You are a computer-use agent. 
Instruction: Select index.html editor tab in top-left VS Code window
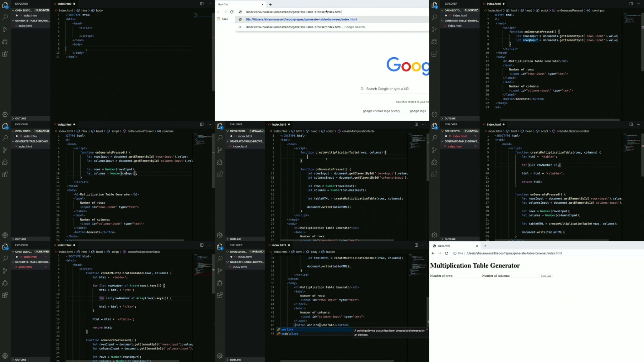(x=64, y=4)
